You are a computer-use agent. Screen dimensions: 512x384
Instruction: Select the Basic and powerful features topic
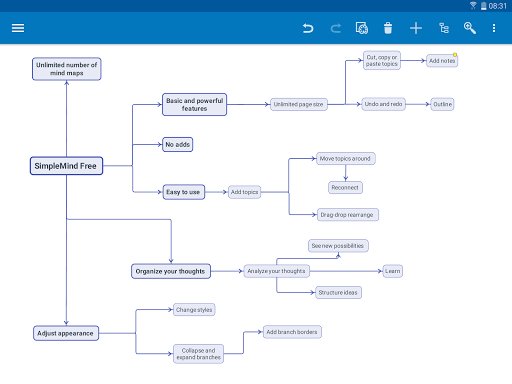tap(194, 104)
